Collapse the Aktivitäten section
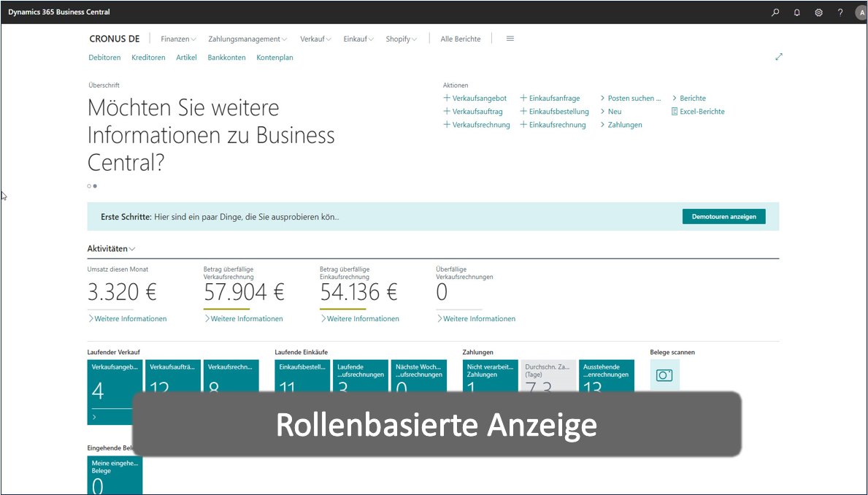 click(111, 249)
